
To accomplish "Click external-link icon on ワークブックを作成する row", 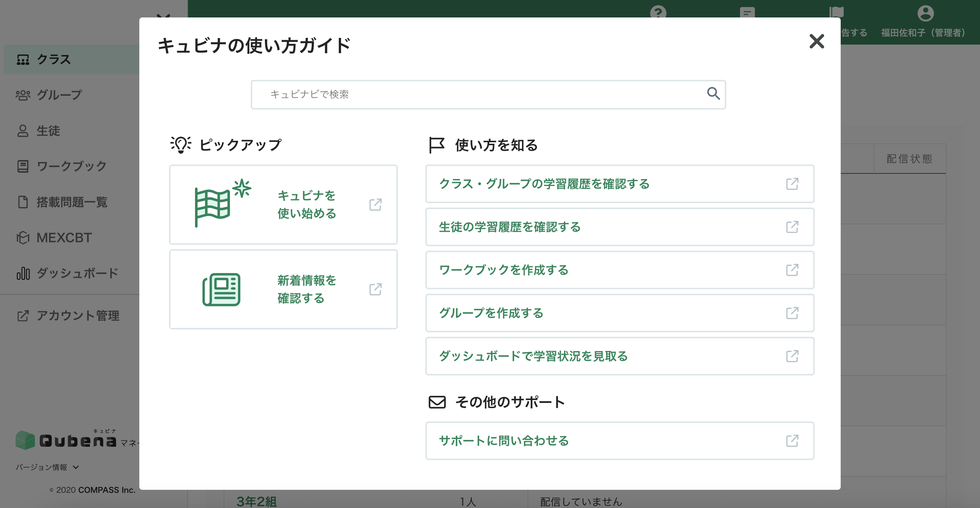I will [792, 270].
